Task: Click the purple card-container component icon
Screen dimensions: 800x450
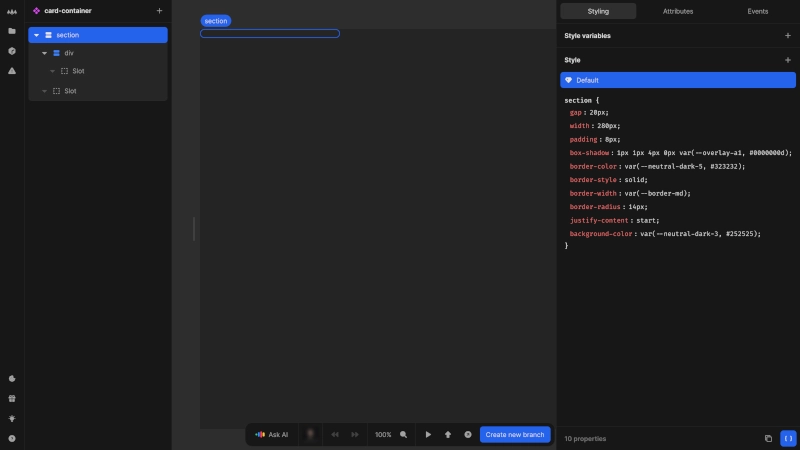Action: point(36,11)
